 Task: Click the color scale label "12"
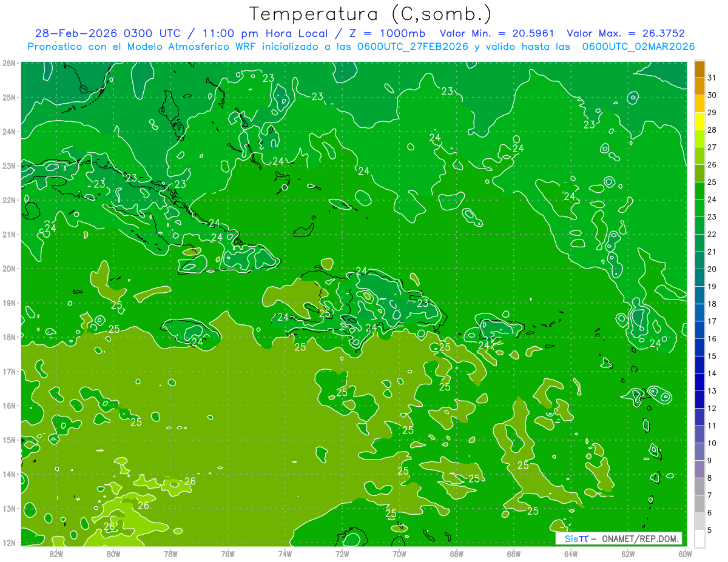point(712,408)
